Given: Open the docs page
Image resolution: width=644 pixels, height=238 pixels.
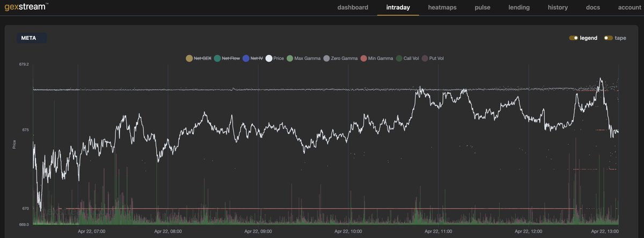Looking at the screenshot, I should point(593,8).
